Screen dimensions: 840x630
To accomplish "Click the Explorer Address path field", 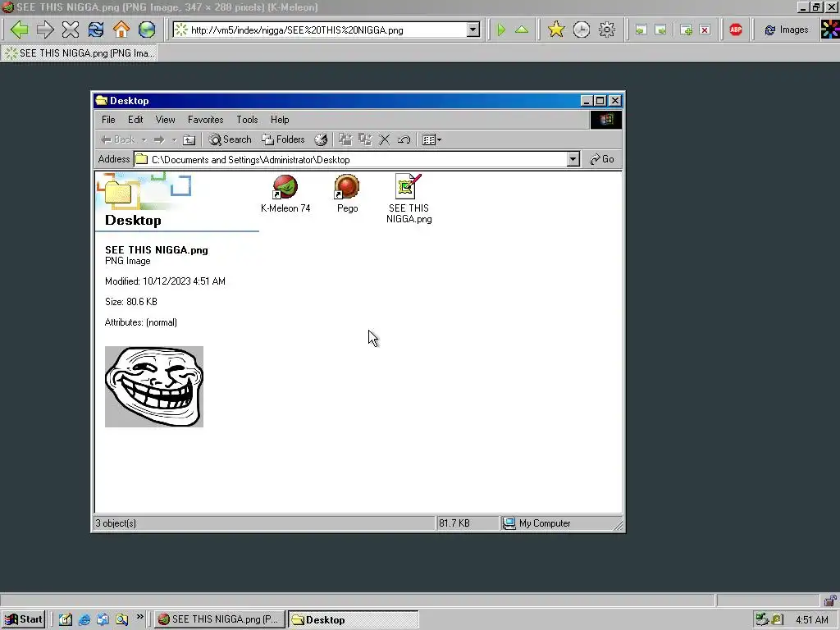I will tap(351, 160).
